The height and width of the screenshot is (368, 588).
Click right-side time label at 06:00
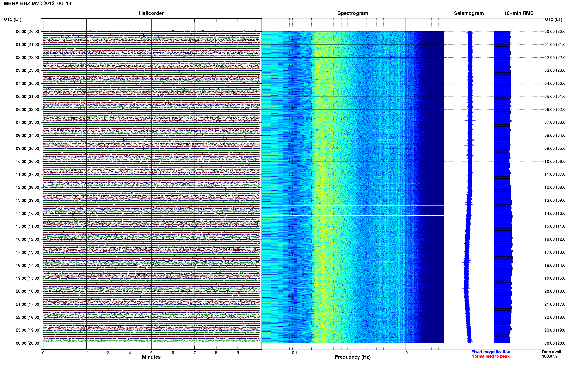pyautogui.click(x=555, y=109)
